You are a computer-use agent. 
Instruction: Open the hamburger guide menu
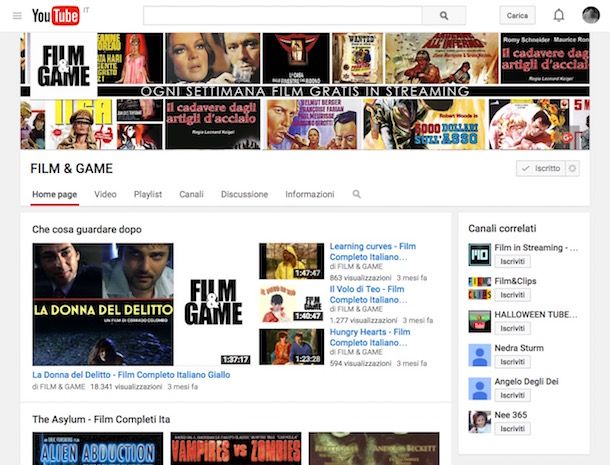tap(17, 16)
